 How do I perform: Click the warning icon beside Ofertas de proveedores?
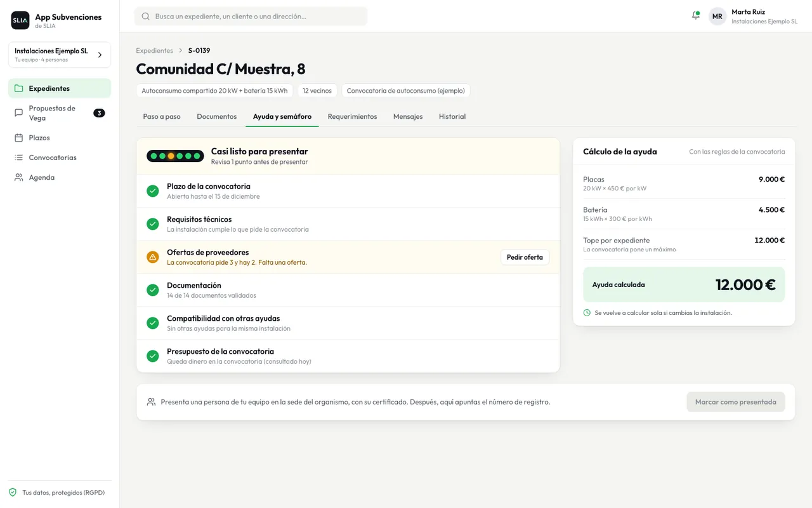click(x=153, y=257)
